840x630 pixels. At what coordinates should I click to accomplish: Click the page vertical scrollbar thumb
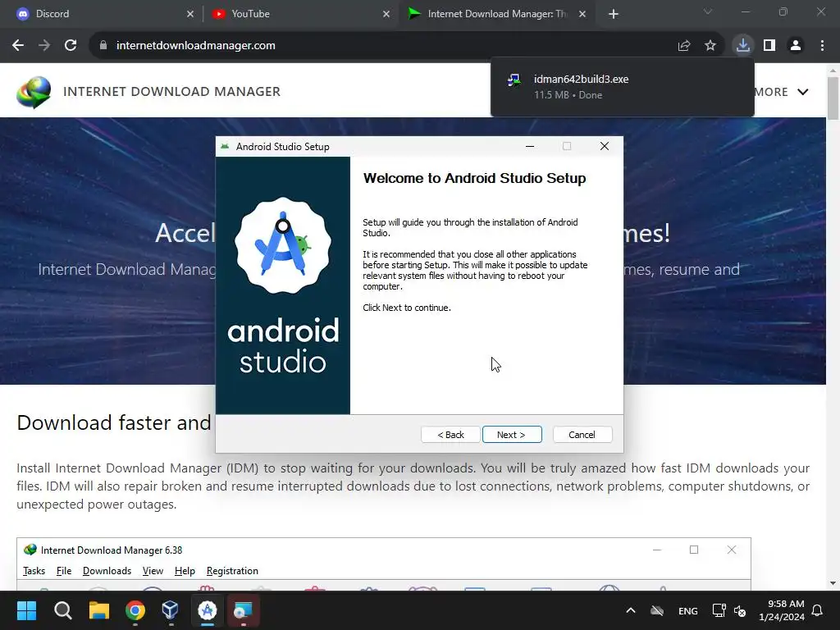(833, 98)
